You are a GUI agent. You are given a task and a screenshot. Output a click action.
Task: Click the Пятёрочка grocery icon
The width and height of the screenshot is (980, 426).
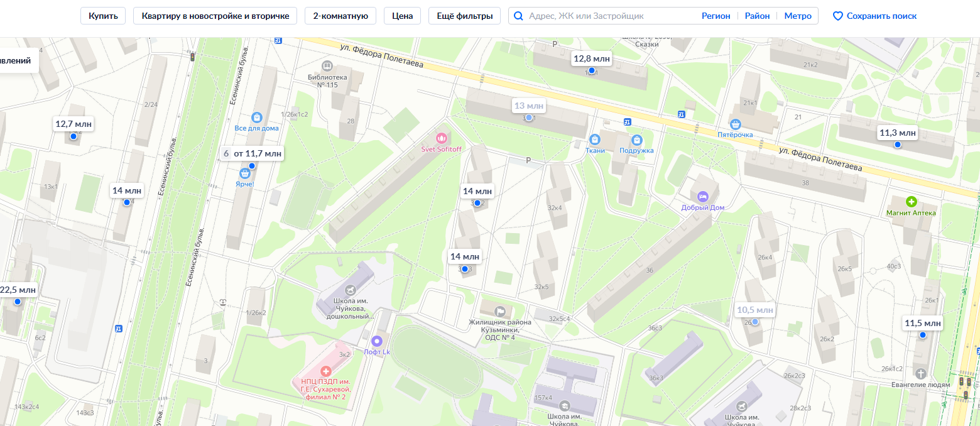(736, 124)
